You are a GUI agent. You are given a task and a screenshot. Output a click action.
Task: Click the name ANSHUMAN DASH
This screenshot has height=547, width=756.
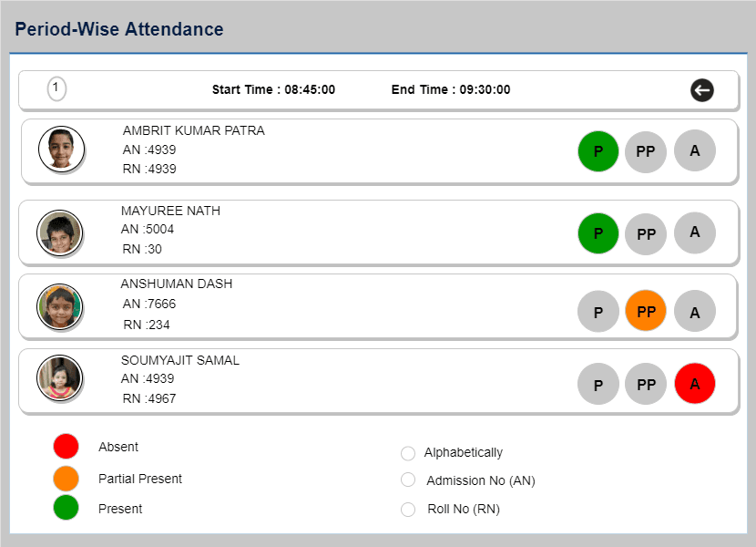click(177, 284)
